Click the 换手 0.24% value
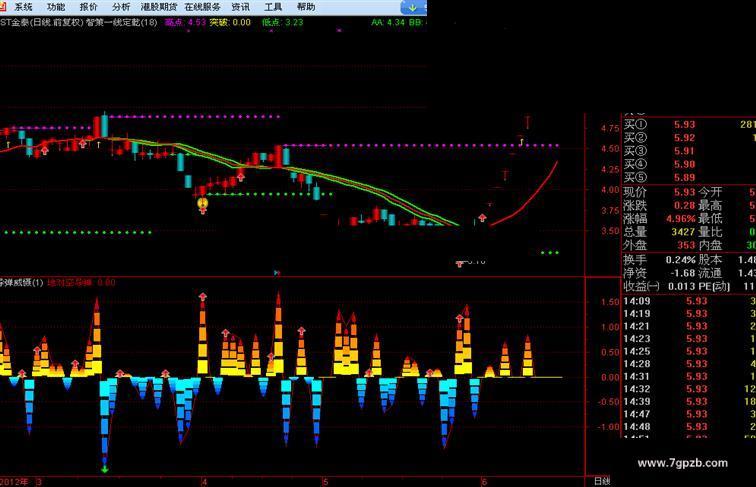 pos(681,260)
